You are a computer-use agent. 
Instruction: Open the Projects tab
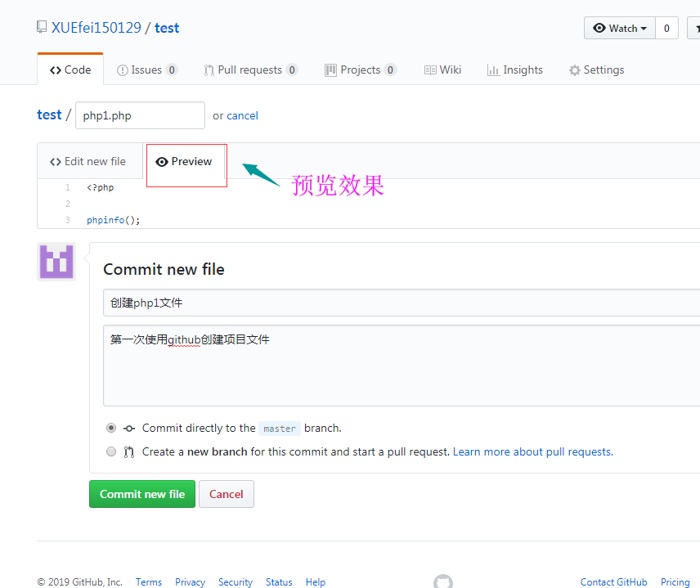click(361, 70)
